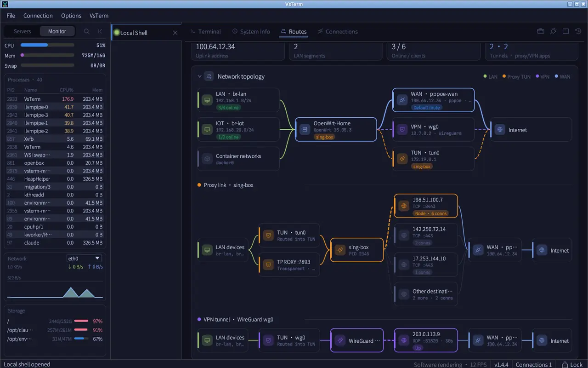Image resolution: width=588 pixels, height=368 pixels.
Task: Click the OpenWrt-Home router node icon
Action: 304,130
